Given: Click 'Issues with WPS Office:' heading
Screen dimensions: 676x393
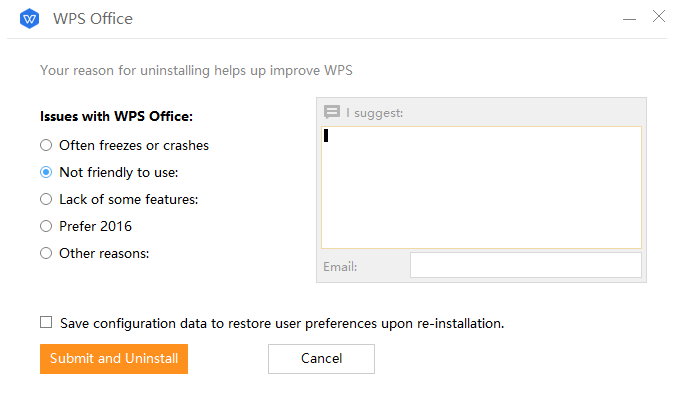Looking at the screenshot, I should click(116, 116).
